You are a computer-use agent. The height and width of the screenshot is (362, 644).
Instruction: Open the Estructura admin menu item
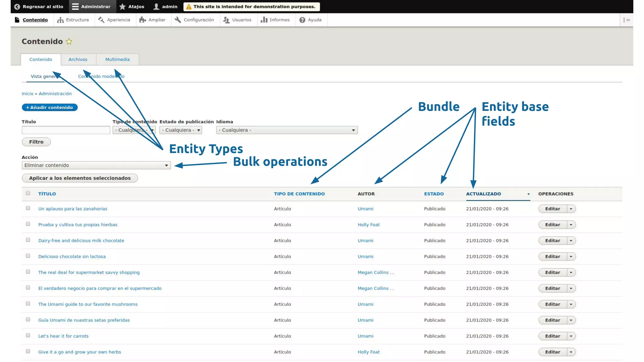[73, 20]
